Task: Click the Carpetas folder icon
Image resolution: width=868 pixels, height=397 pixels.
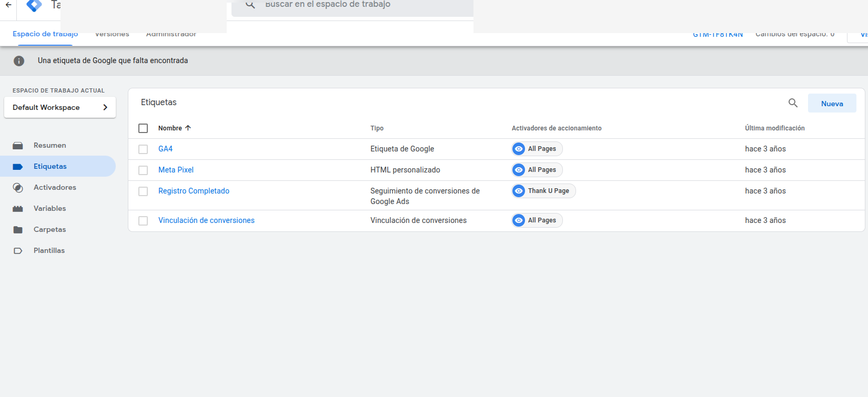Action: pyautogui.click(x=18, y=230)
